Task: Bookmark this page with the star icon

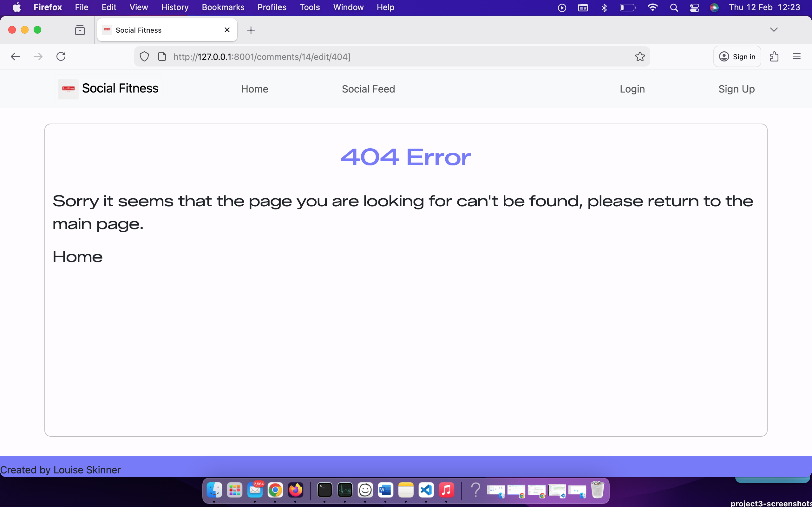Action: point(639,56)
